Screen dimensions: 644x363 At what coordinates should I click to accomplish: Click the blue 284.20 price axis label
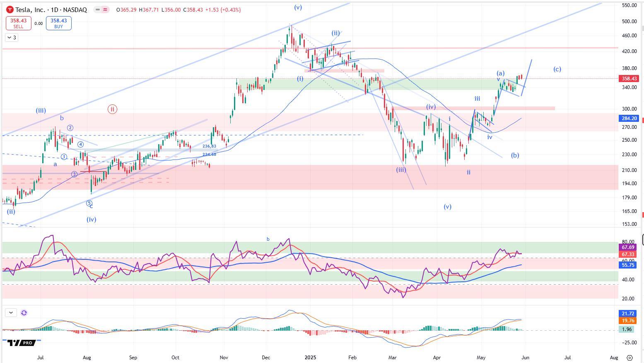630,119
